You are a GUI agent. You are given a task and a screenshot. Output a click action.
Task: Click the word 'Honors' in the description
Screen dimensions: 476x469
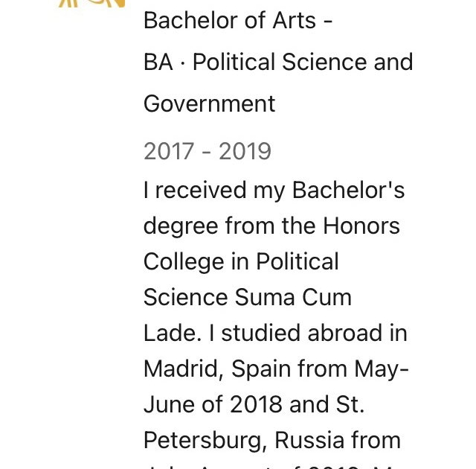pos(361,226)
